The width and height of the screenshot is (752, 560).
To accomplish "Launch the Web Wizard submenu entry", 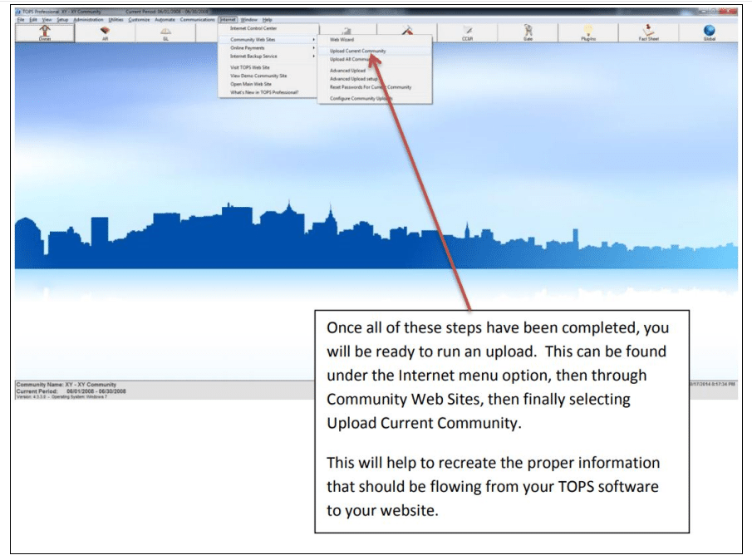I will [375, 39].
